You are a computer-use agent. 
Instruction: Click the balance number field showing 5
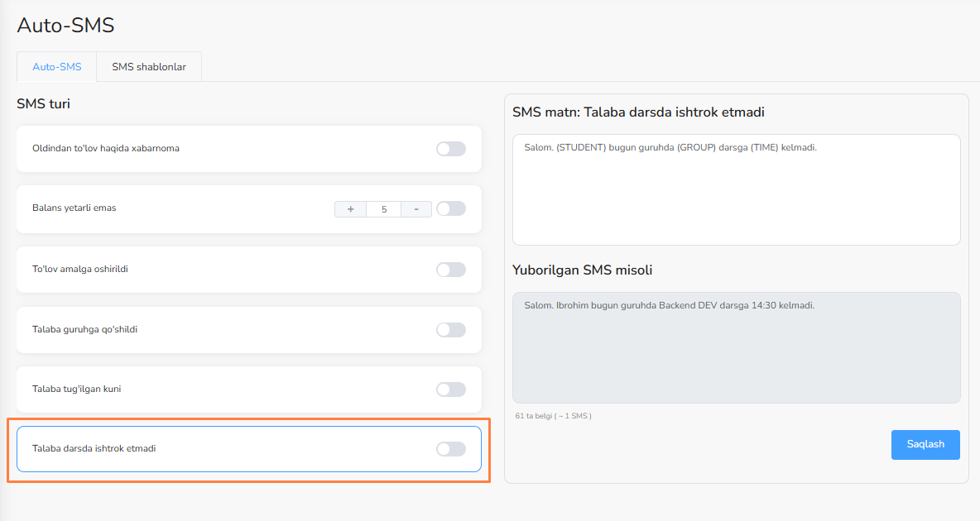(x=384, y=209)
